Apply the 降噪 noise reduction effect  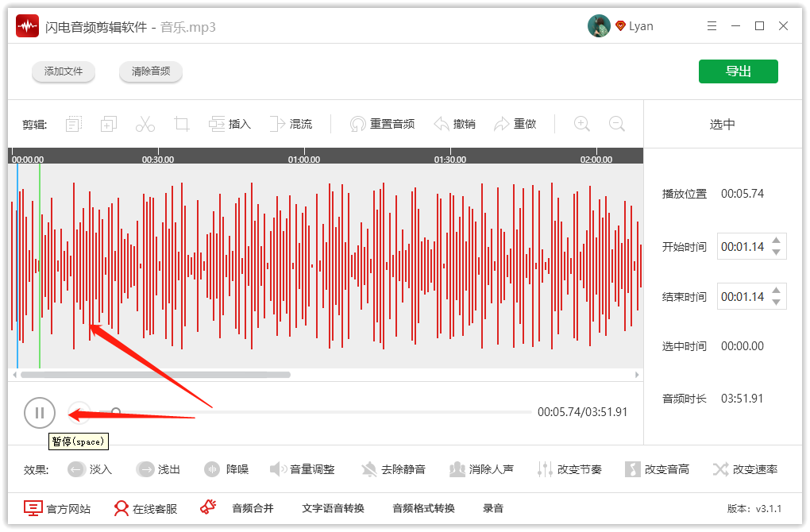[x=226, y=469]
